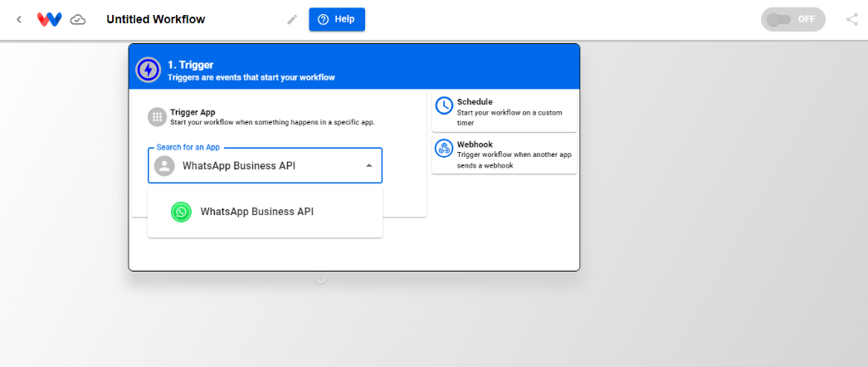This screenshot has height=367, width=868.
Task: Turn on the workflow OFF toggle
Action: click(792, 19)
